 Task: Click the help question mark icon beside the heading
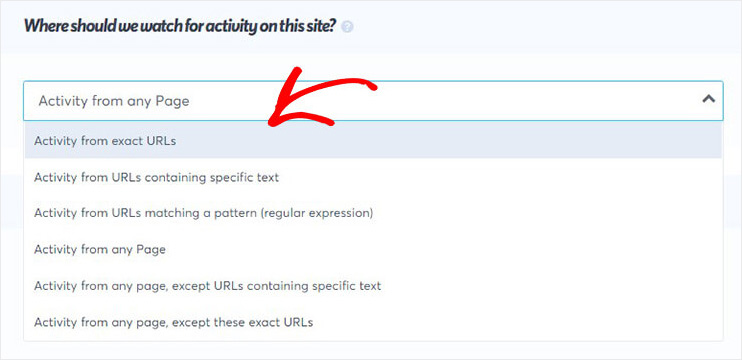coord(347,27)
